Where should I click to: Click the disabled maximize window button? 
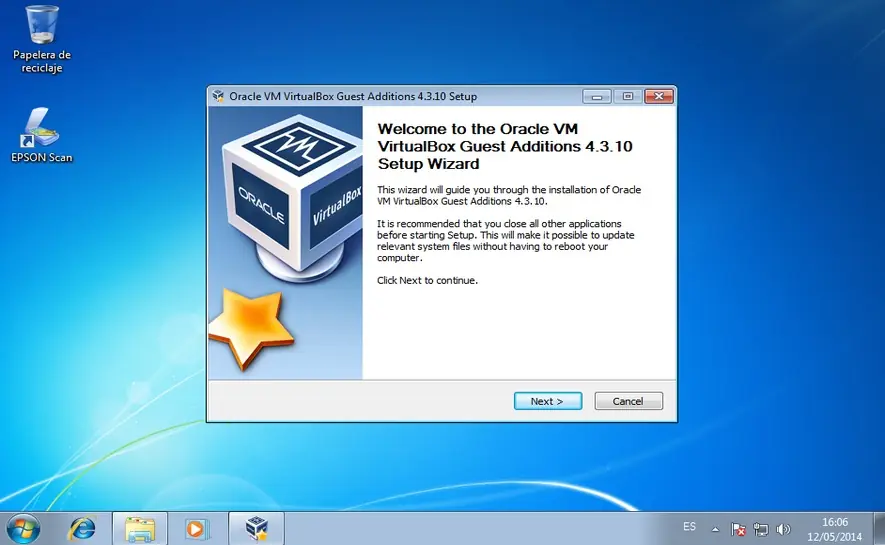click(x=628, y=96)
